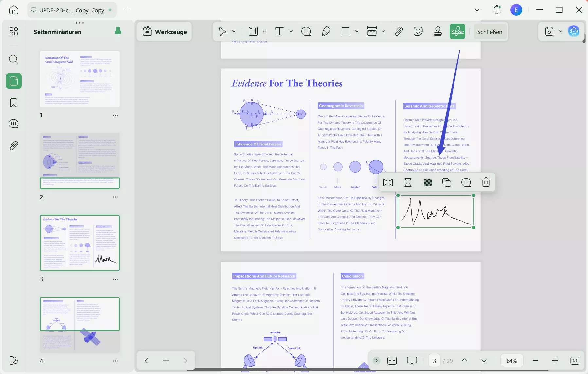Open the UPDF AI assistant
588x374 pixels.
tap(574, 31)
